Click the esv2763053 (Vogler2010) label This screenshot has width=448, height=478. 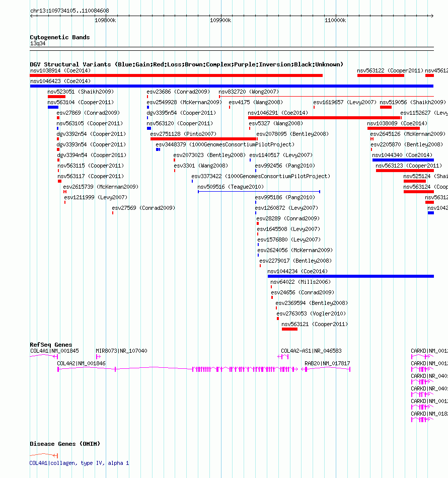point(311,313)
